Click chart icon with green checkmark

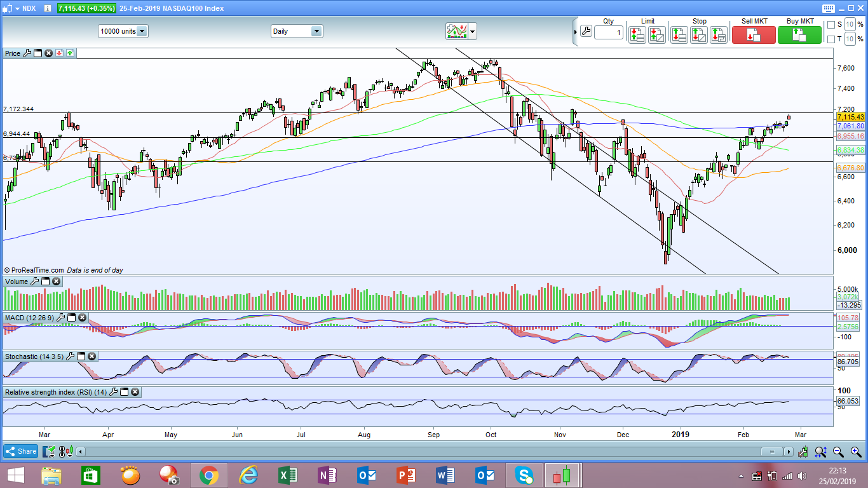click(x=49, y=452)
